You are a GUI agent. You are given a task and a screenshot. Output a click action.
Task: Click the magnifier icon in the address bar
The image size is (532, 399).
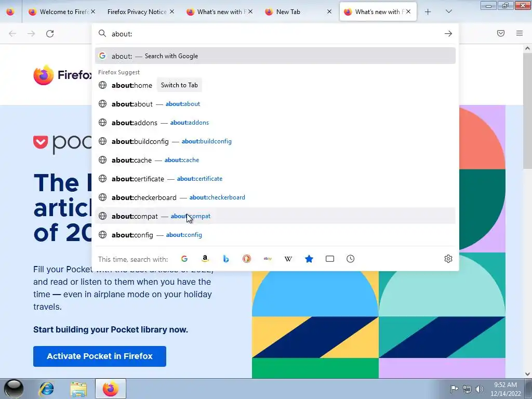point(102,33)
